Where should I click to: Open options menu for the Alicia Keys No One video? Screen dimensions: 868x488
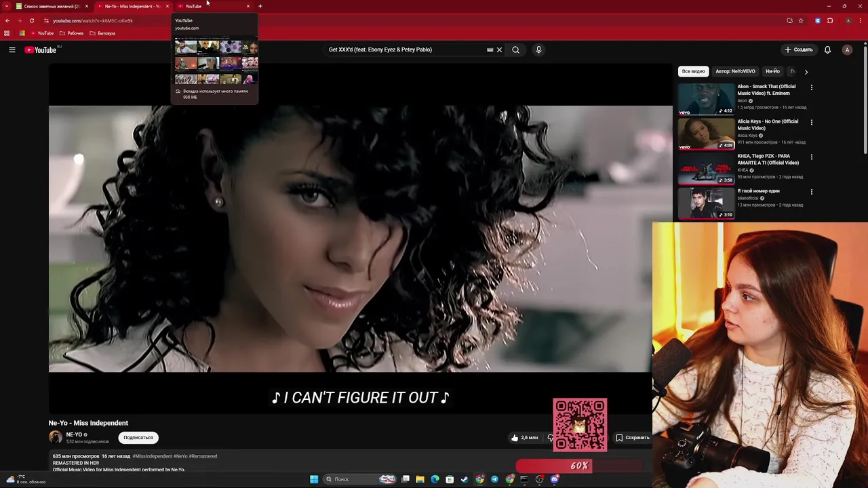coord(811,123)
